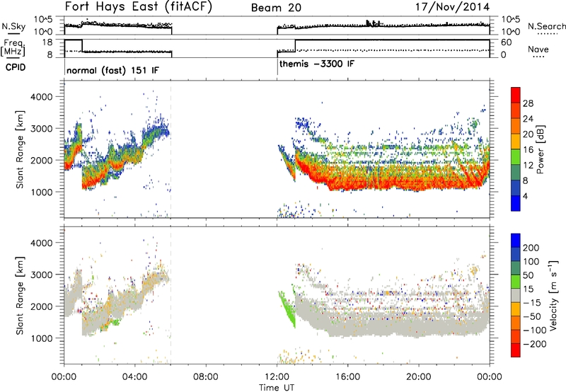Click 'Slant Range [km]' label of power panel

tap(20, 149)
